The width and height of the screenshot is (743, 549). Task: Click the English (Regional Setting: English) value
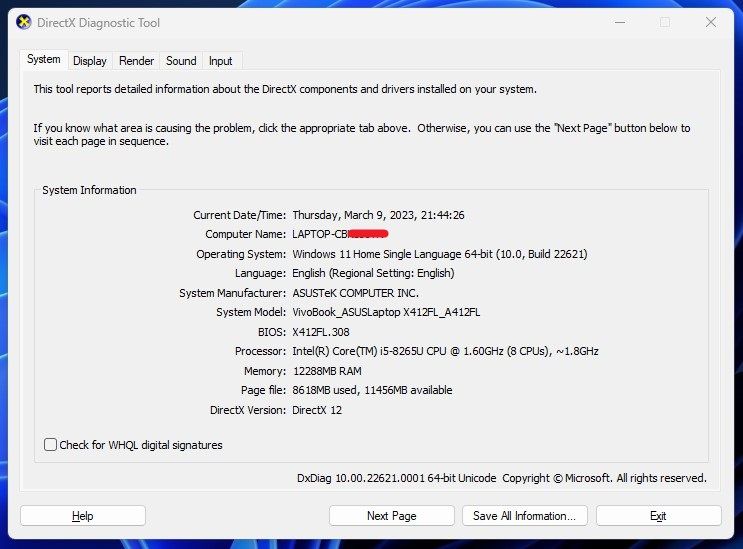coord(373,273)
